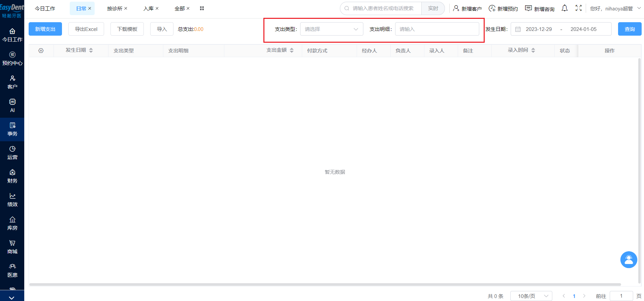This screenshot has width=644, height=301.
Task: Click 查询 button
Action: coord(630,29)
